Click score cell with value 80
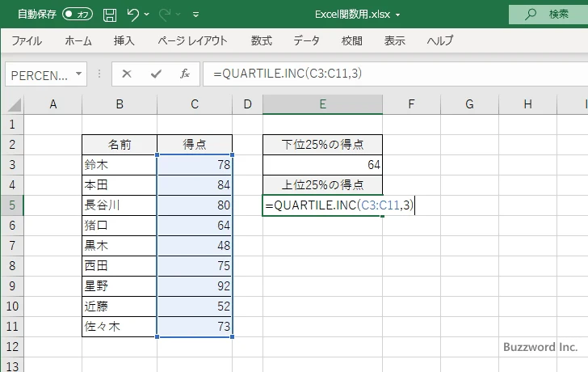This screenshot has width=588, height=372. click(x=194, y=205)
